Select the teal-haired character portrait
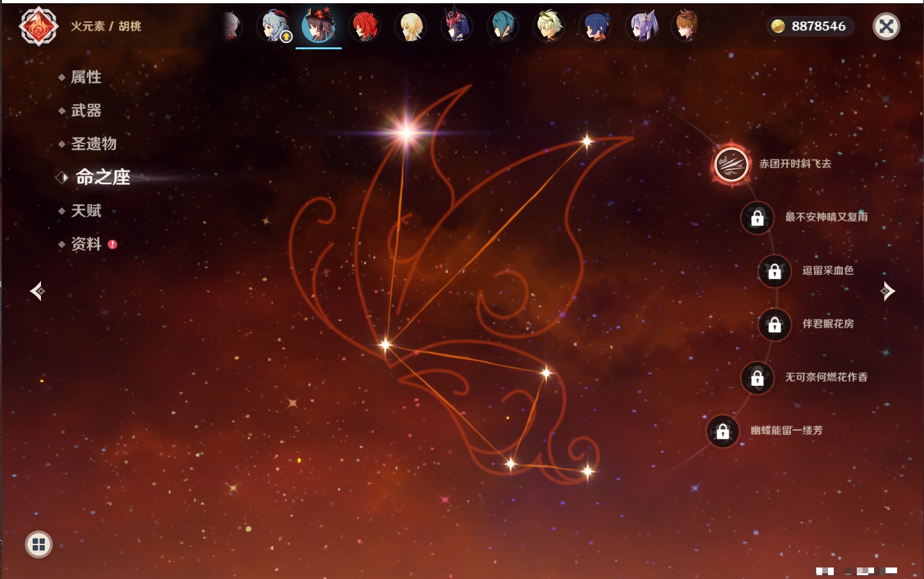This screenshot has height=579, width=924. pyautogui.click(x=503, y=26)
